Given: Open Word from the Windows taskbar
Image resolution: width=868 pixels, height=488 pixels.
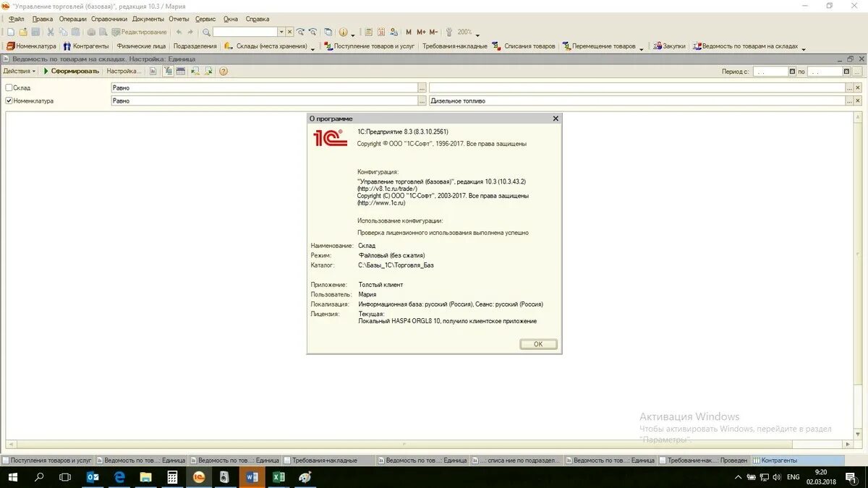Looking at the screenshot, I should point(252,477).
